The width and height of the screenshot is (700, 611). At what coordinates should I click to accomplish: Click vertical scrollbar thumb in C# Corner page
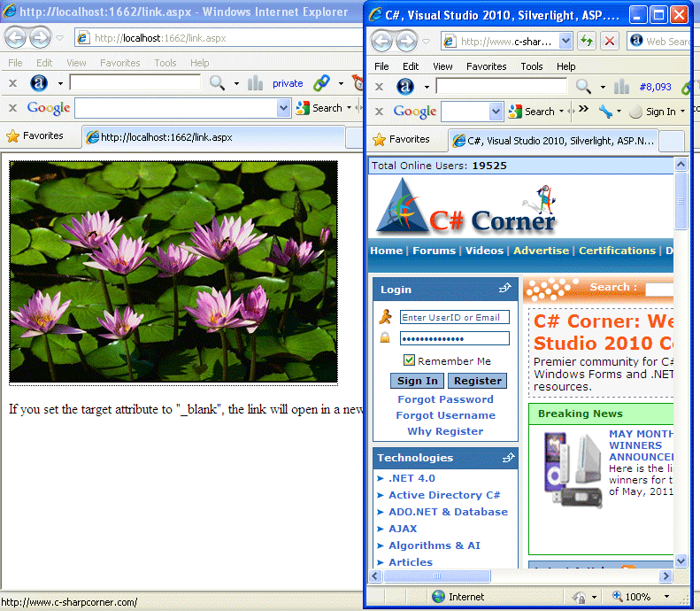pos(681,200)
